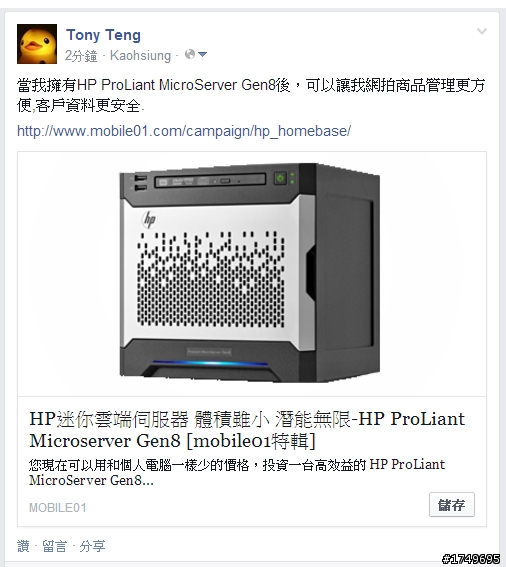Click the green power button on server image
Viewport: 506px width, 567px height.
point(280,178)
